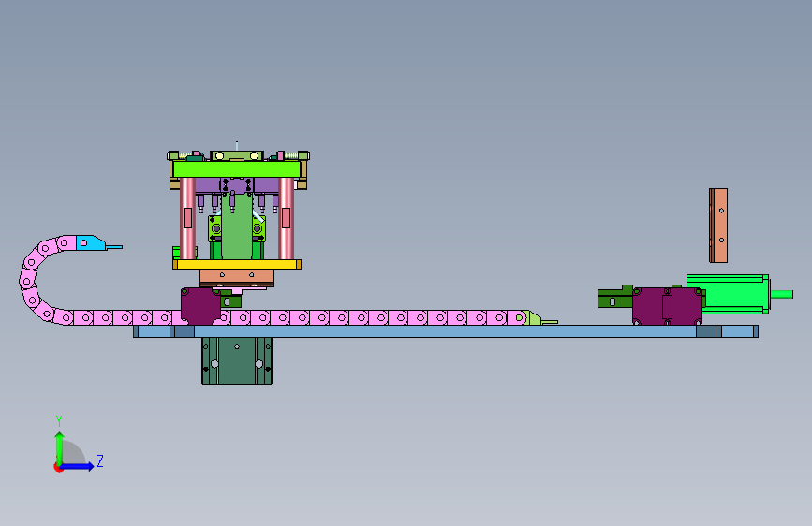The image size is (812, 526).
Task: Select the central green cylinder body
Action: (237, 226)
